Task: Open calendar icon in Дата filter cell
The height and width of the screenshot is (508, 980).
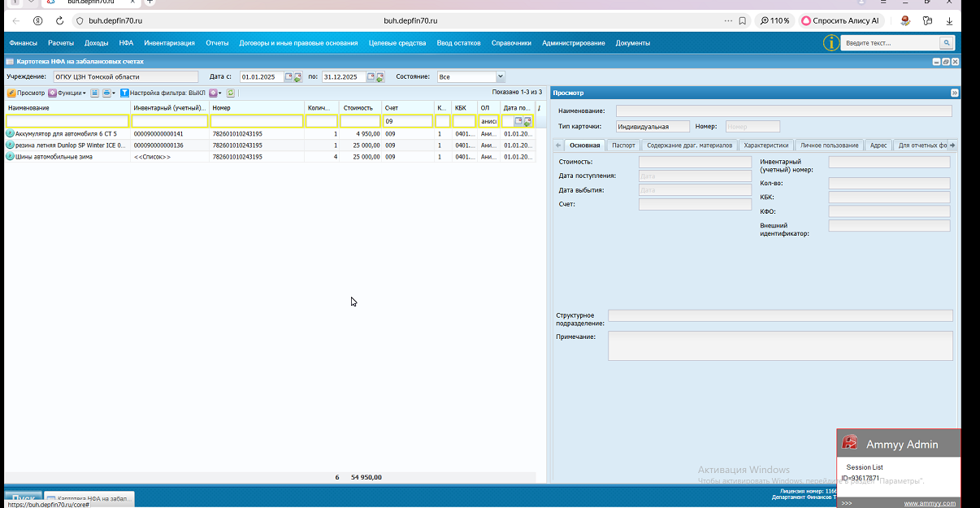Action: [x=518, y=121]
